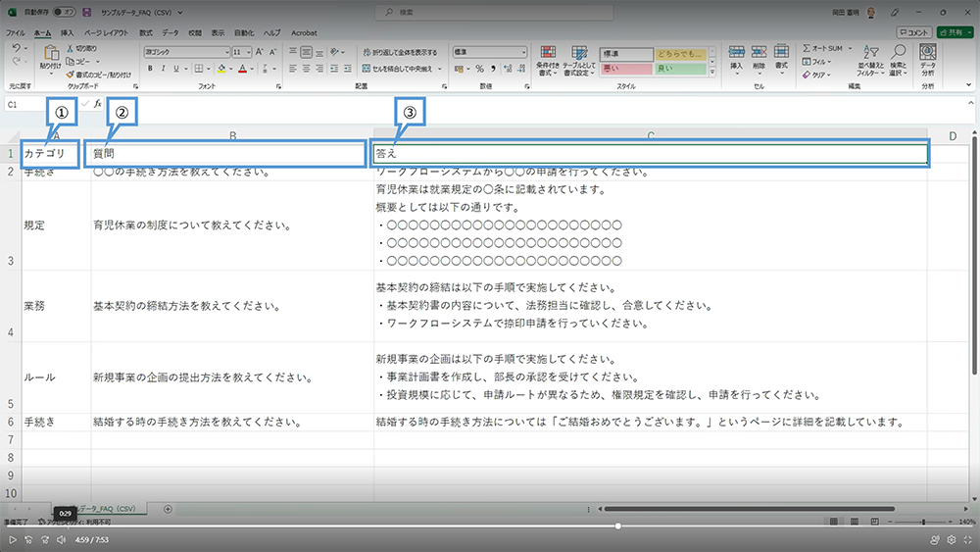The width and height of the screenshot is (980, 552).
Task: Click the Data Analysis (データ分析) icon
Action: click(x=927, y=53)
